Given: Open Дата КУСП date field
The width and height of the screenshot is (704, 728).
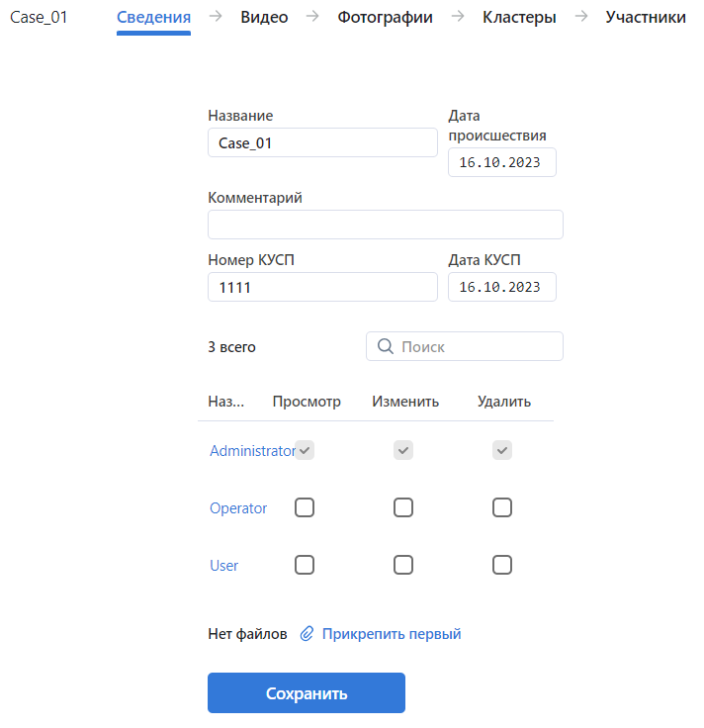Looking at the screenshot, I should click(502, 287).
